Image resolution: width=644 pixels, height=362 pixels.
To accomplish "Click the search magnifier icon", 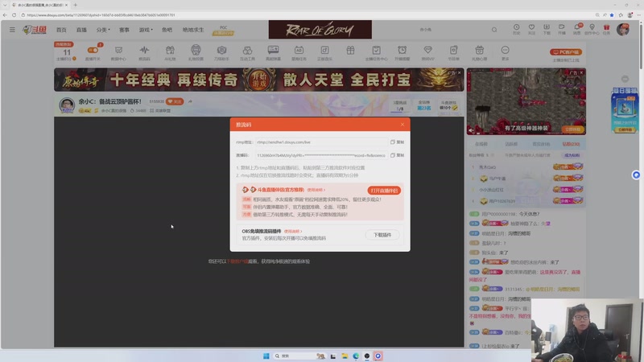I will tap(494, 30).
